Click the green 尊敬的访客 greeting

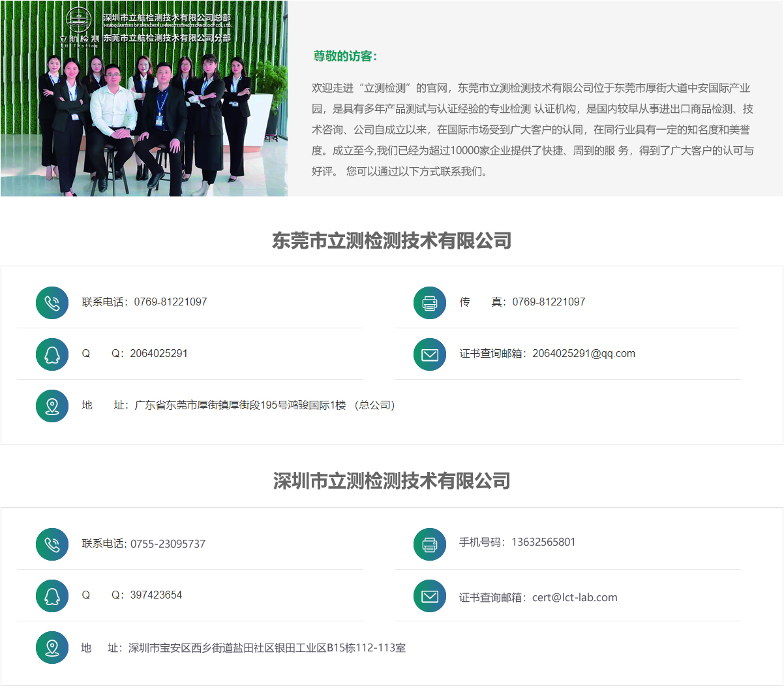point(345,56)
